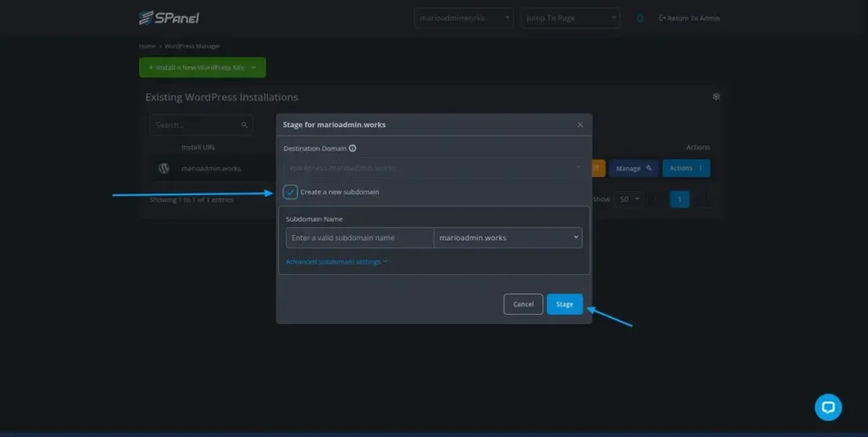Open the notifications bell icon
Image resolution: width=868 pixels, height=437 pixels.
click(x=640, y=19)
